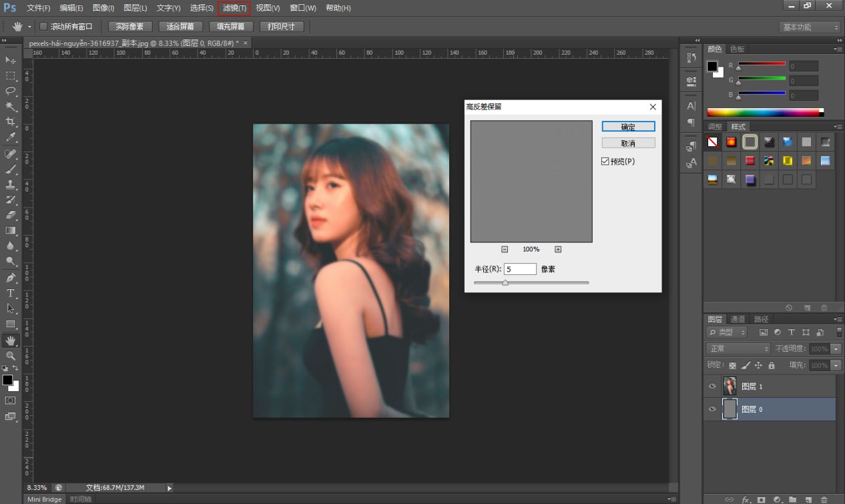Click 取消 in the 高反差保留 dialog

coord(628,144)
